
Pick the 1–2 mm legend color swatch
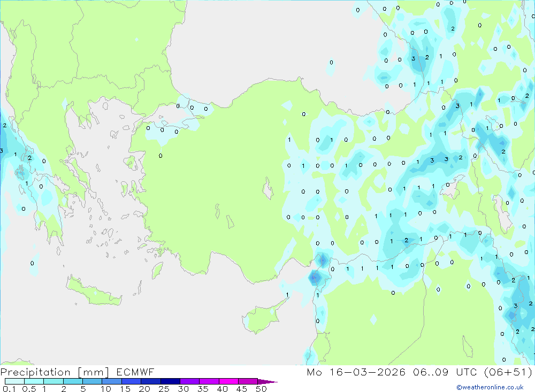point(53,381)
